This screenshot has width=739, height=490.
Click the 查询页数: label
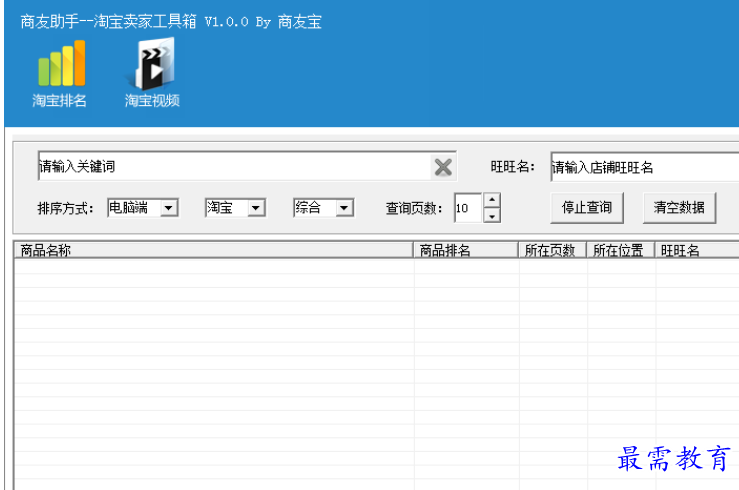[414, 208]
